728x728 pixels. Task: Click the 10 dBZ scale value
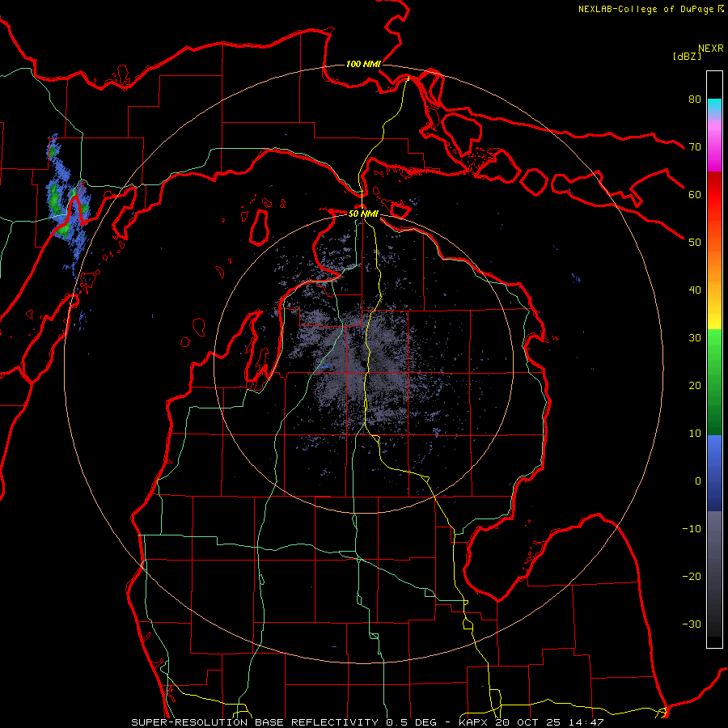click(695, 434)
